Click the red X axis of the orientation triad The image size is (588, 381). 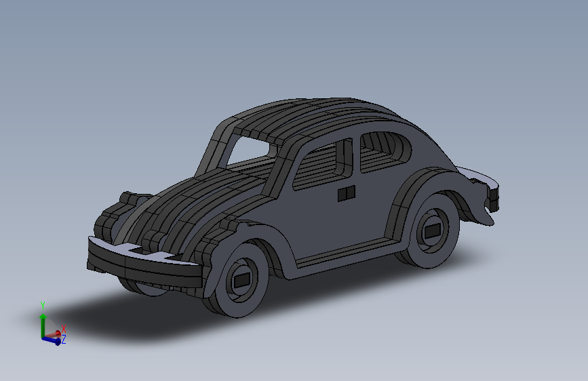[54, 334]
